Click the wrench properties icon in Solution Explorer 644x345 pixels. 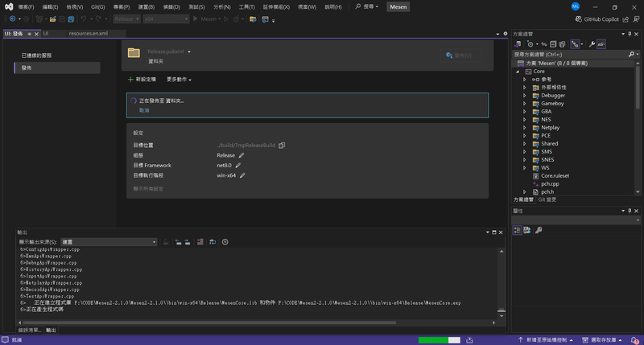point(592,44)
